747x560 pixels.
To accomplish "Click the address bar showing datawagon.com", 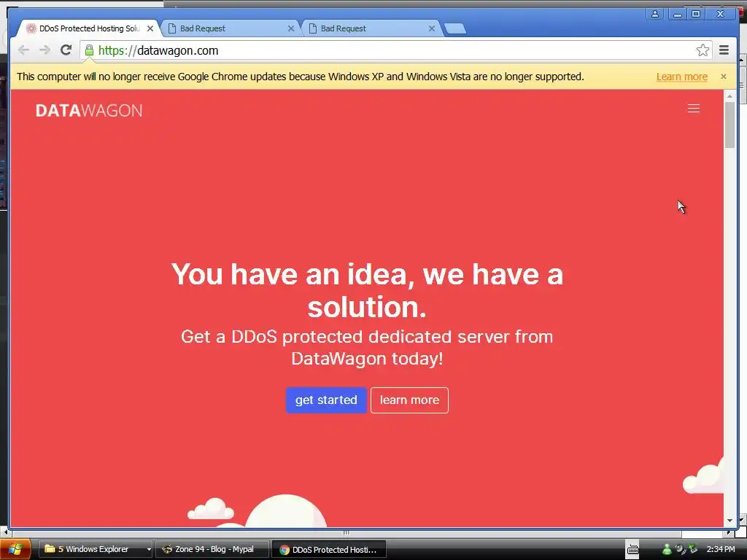I will (x=395, y=50).
